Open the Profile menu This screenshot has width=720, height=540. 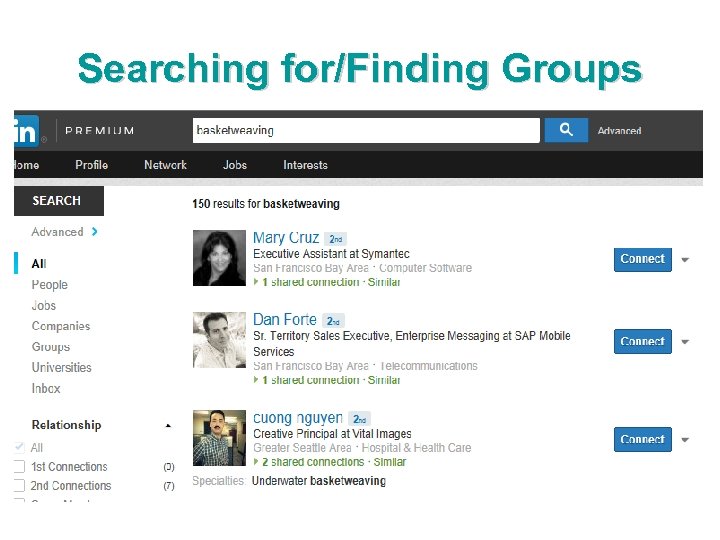(x=91, y=165)
